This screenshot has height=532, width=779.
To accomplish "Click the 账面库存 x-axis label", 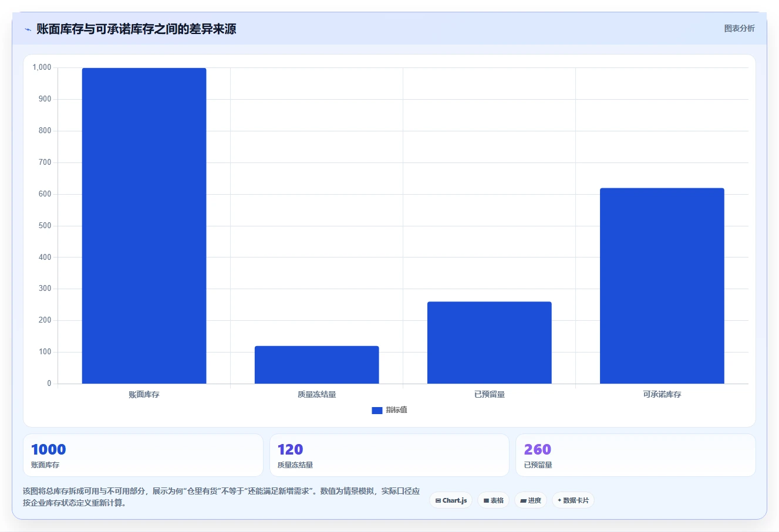I will tap(144, 394).
